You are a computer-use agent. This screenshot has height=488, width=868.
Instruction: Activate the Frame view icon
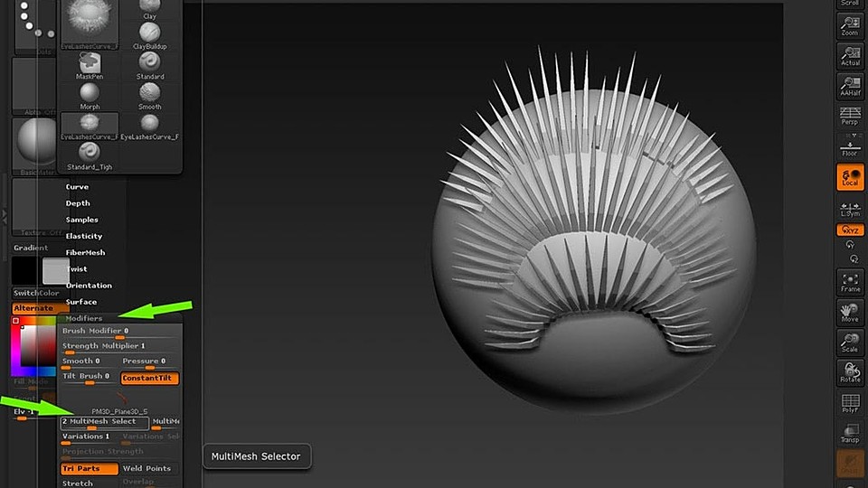(850, 282)
